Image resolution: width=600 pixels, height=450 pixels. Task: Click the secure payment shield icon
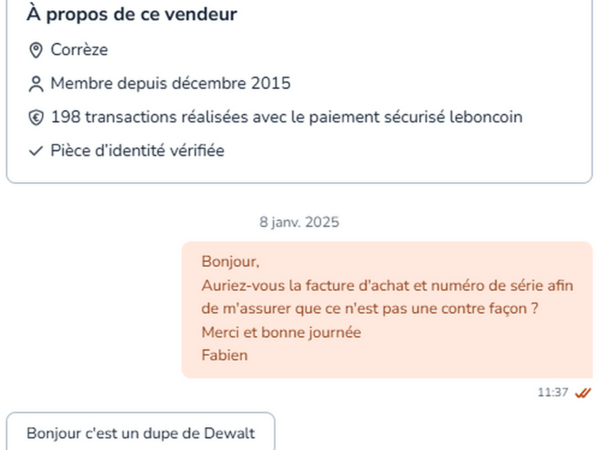(x=35, y=117)
